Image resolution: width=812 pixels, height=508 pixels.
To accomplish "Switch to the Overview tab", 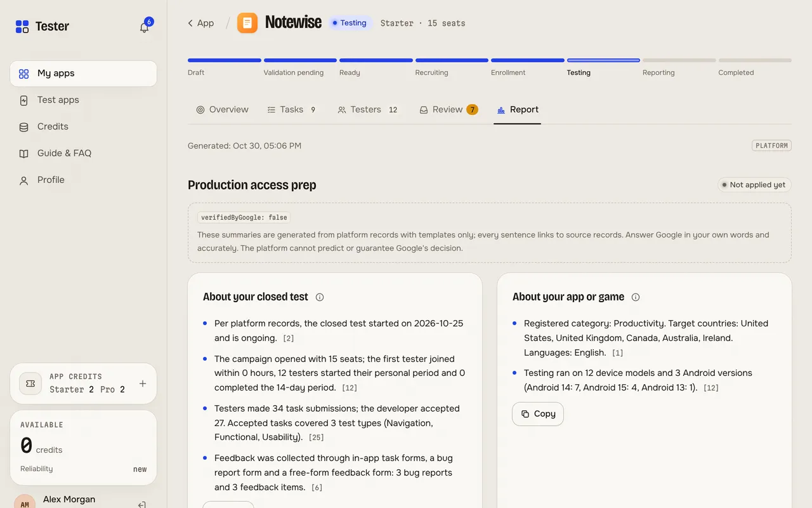I will coord(222,109).
